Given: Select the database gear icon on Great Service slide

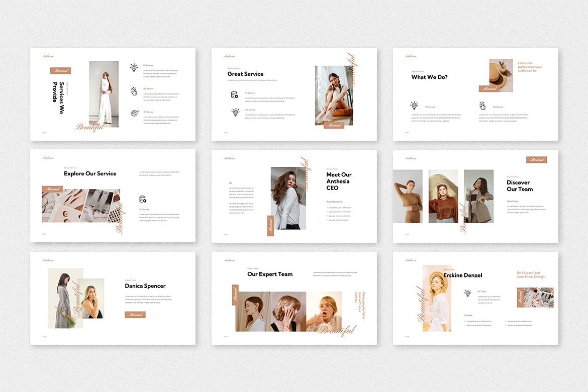Looking at the screenshot, I should click(x=235, y=94).
